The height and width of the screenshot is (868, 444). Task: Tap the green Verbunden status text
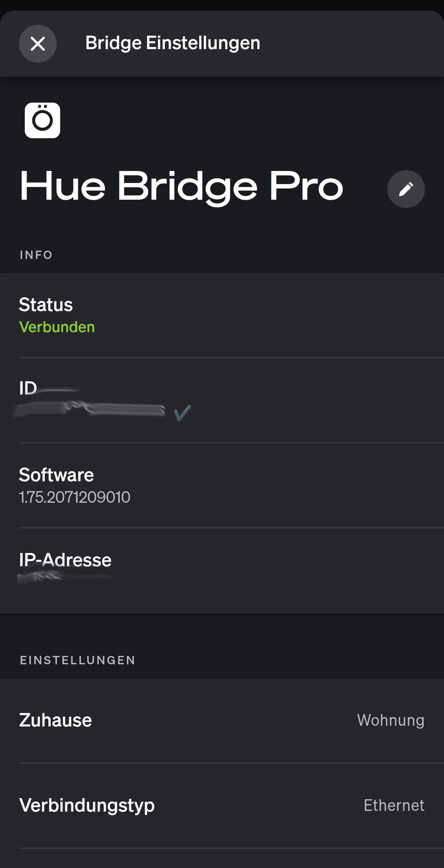point(57,327)
